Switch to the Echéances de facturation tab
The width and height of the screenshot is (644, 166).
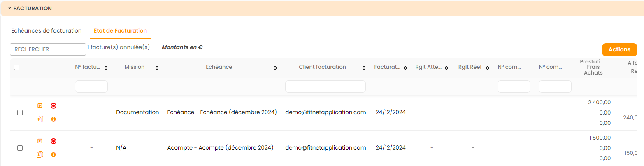tap(46, 31)
